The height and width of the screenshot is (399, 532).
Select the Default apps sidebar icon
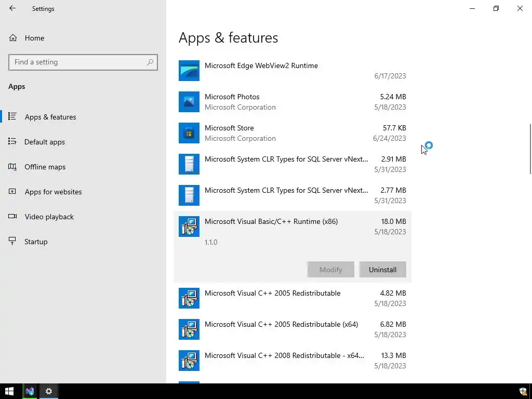12,141
